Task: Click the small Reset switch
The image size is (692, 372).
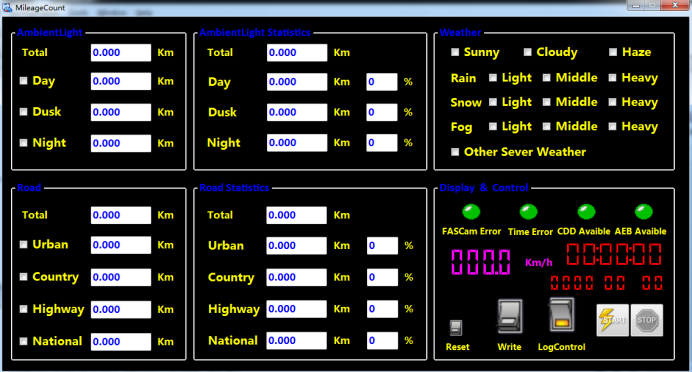Action: coord(456,328)
